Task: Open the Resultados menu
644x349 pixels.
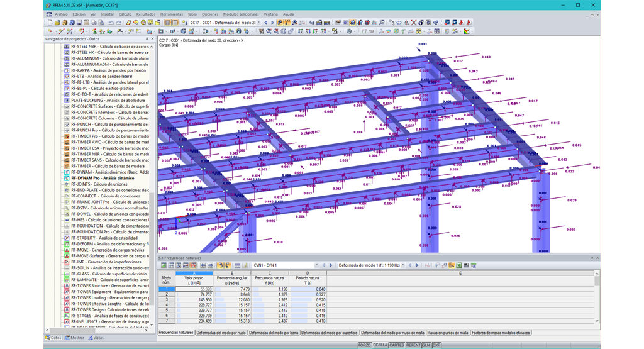Action: 146,14
